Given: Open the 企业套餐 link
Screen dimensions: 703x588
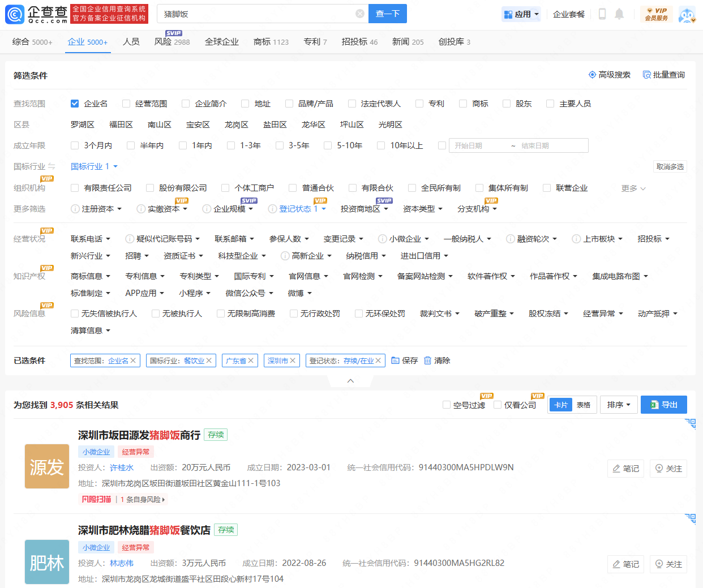Looking at the screenshot, I should (569, 14).
